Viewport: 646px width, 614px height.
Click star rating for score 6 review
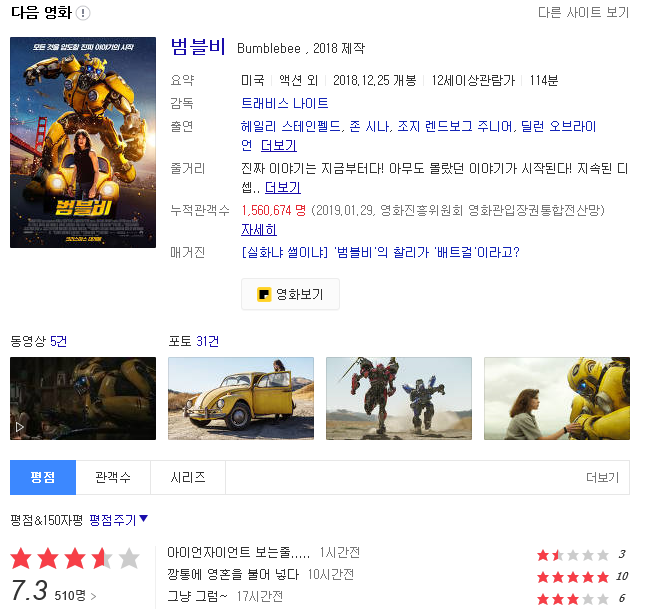coord(573,599)
